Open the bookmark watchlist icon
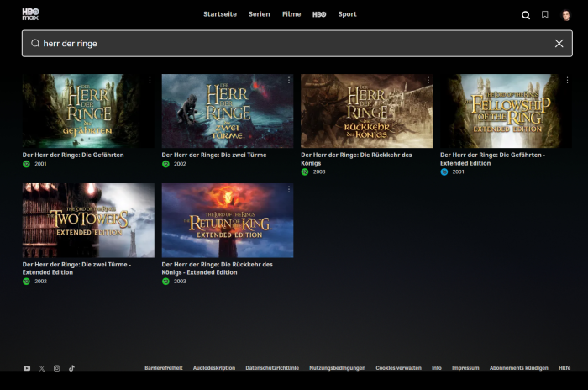This screenshot has width=588, height=390. [545, 14]
